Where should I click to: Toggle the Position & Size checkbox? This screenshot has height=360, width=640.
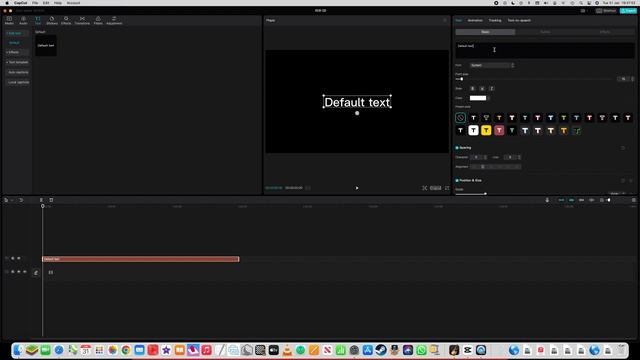tap(457, 180)
